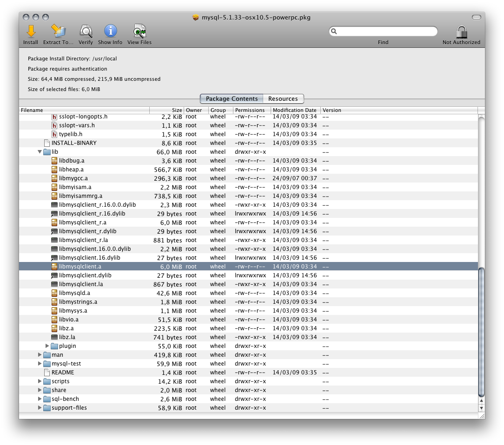
Task: Click the plugin folder icon
Action: (x=54, y=346)
